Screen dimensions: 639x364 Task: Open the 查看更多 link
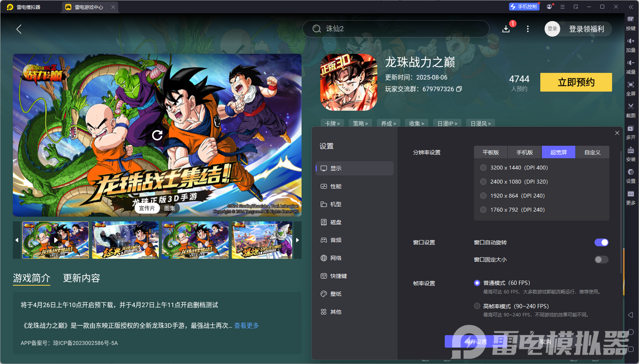point(247,325)
